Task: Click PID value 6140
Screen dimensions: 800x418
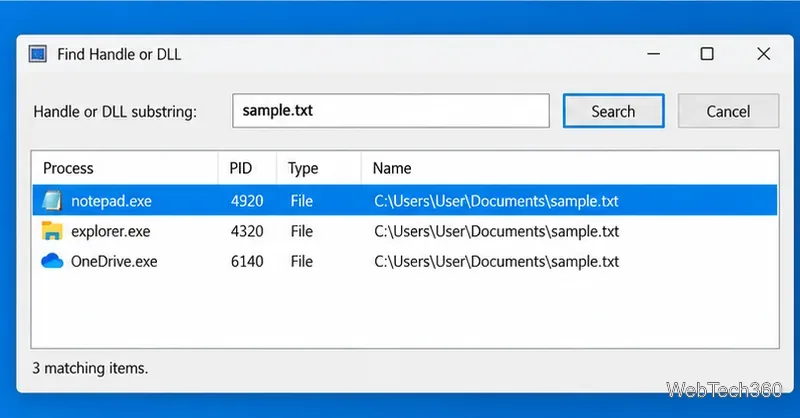Action: pos(247,261)
